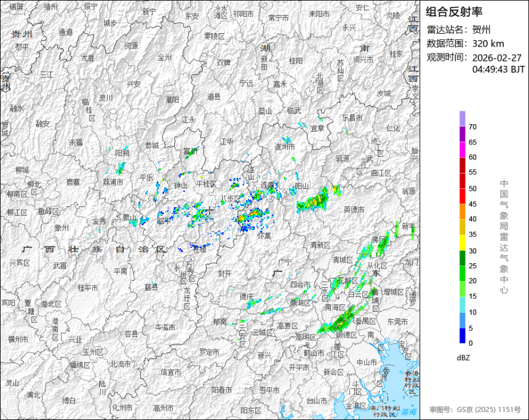Click the 道县 county label
This screenshot has width=529, height=420.
(213, 97)
